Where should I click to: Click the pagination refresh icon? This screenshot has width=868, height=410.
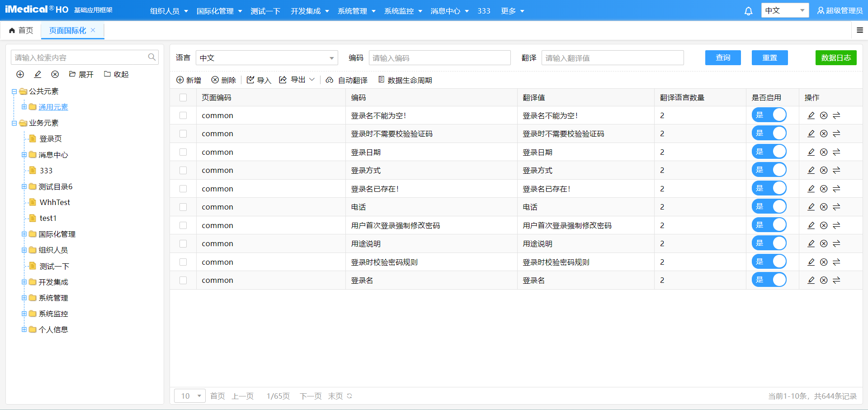point(349,396)
